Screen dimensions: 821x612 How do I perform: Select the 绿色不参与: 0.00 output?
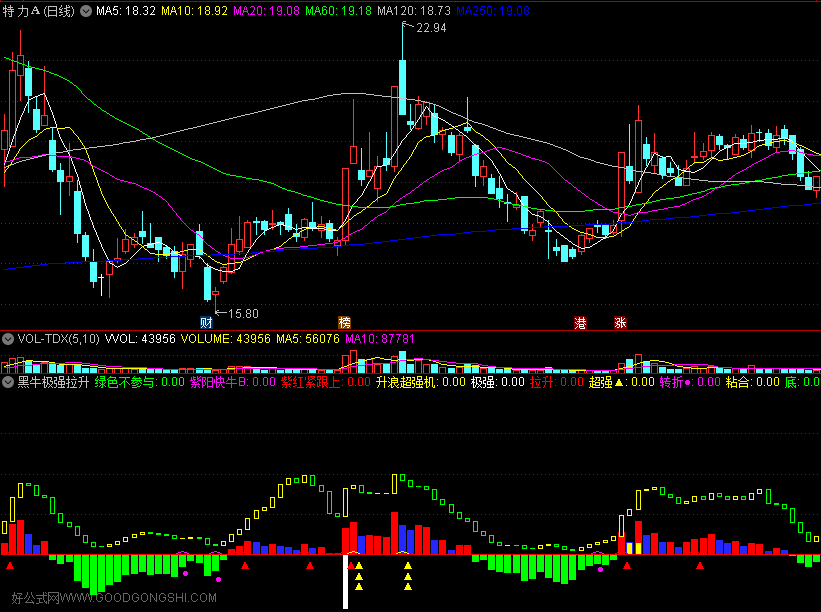pos(140,382)
